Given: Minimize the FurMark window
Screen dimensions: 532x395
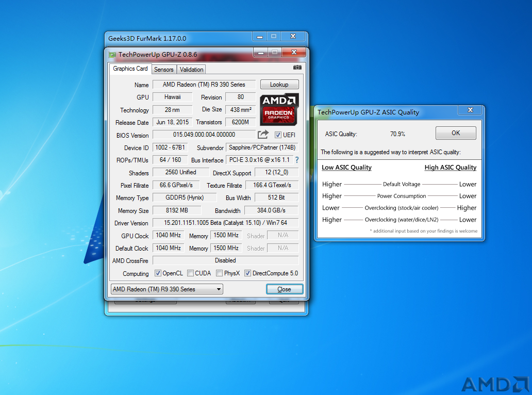Looking at the screenshot, I should (x=259, y=37).
